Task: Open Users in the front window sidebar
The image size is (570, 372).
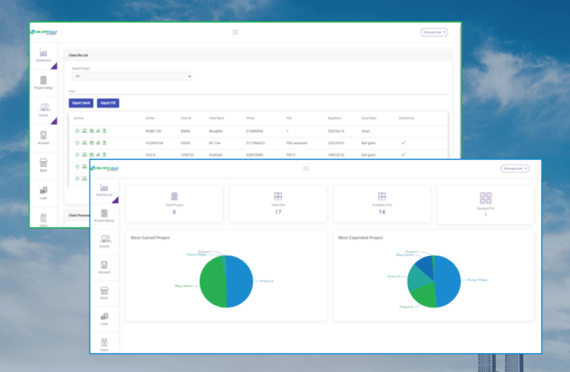Action: (x=104, y=344)
